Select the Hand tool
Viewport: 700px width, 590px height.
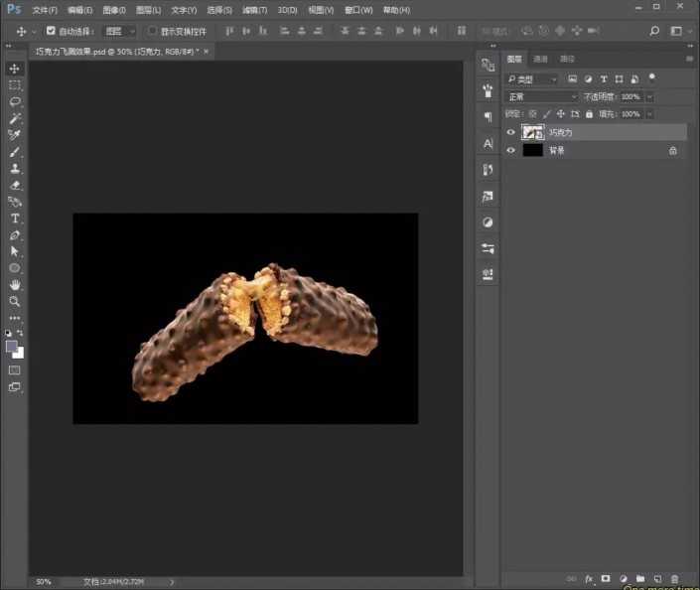click(x=15, y=285)
